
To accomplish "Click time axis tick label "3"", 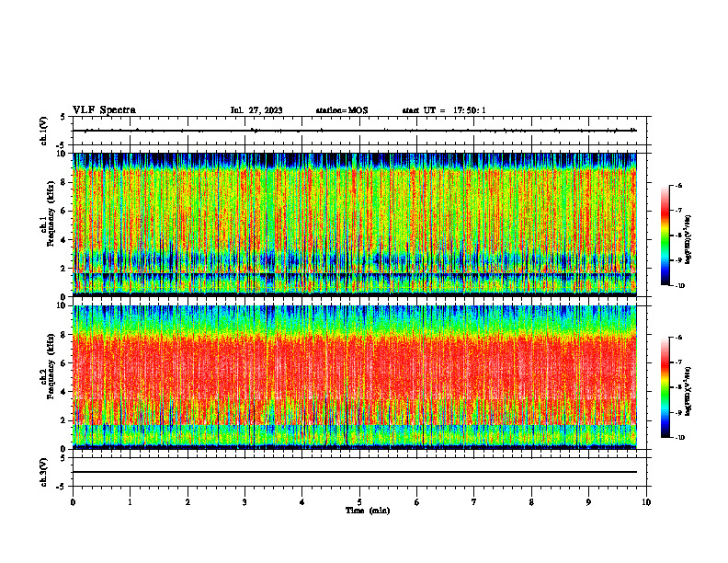I will tap(245, 502).
